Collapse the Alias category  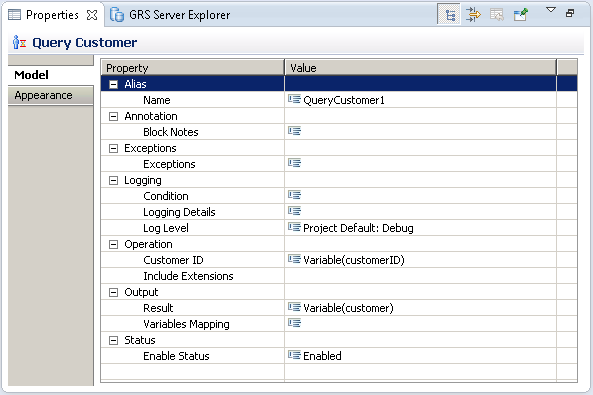(113, 84)
